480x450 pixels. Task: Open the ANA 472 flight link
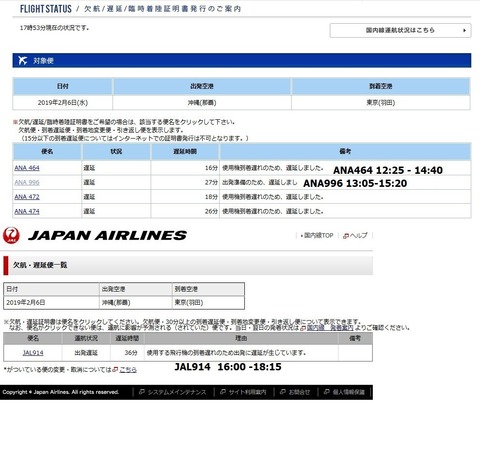[x=27, y=197]
